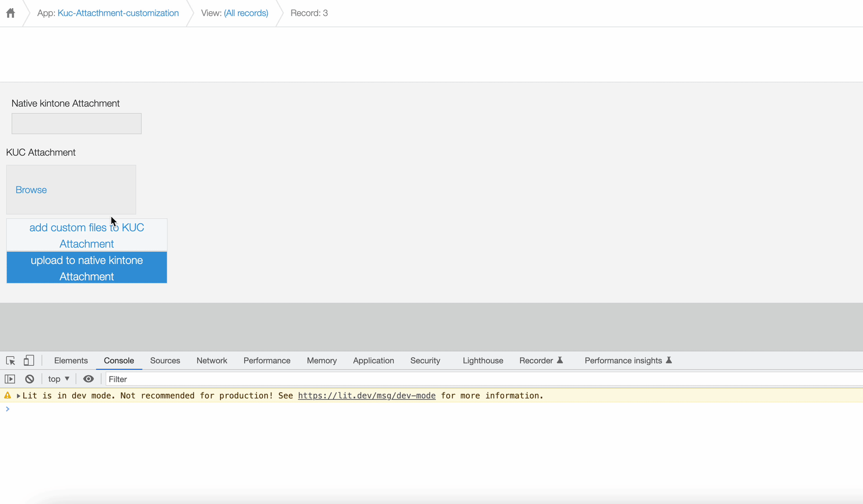Click the yellow warning triangle icon
Screen dimensions: 863x504
tap(8, 396)
